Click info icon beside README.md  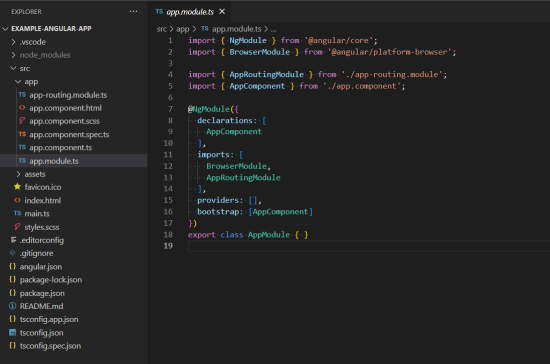click(12, 306)
